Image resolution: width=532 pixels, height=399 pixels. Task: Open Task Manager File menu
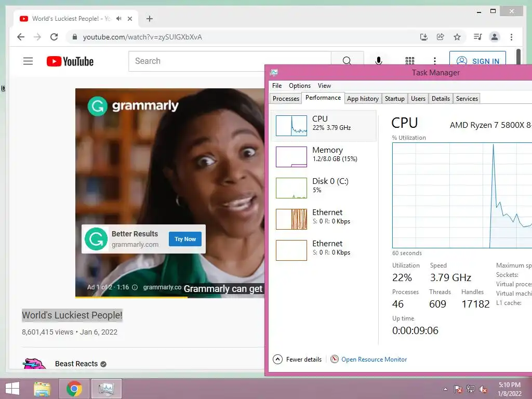point(277,86)
